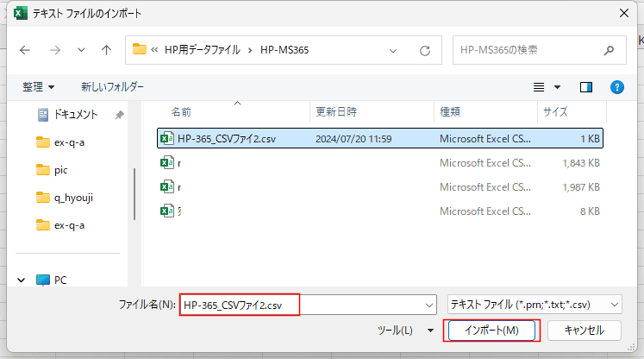Open the help question mark icon
644x359 pixels.
point(616,87)
